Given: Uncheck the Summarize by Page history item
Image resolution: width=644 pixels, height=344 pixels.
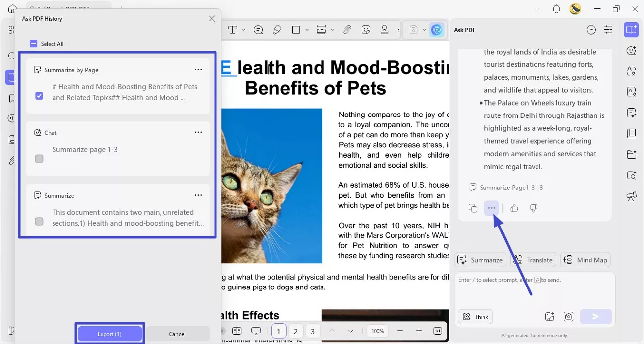Looking at the screenshot, I should click(x=39, y=96).
